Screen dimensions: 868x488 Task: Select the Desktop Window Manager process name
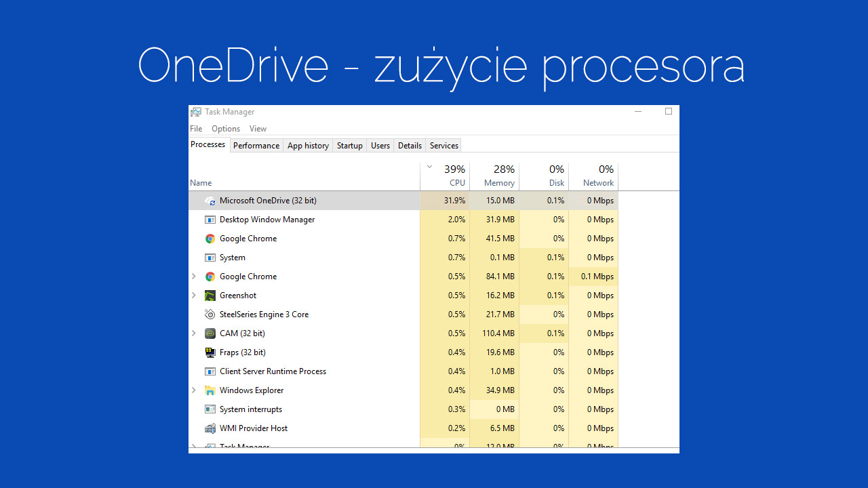tap(267, 220)
